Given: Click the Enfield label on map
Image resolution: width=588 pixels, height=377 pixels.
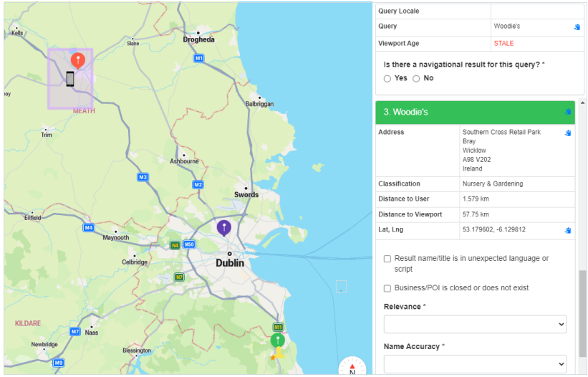Looking at the screenshot, I should tap(33, 218).
